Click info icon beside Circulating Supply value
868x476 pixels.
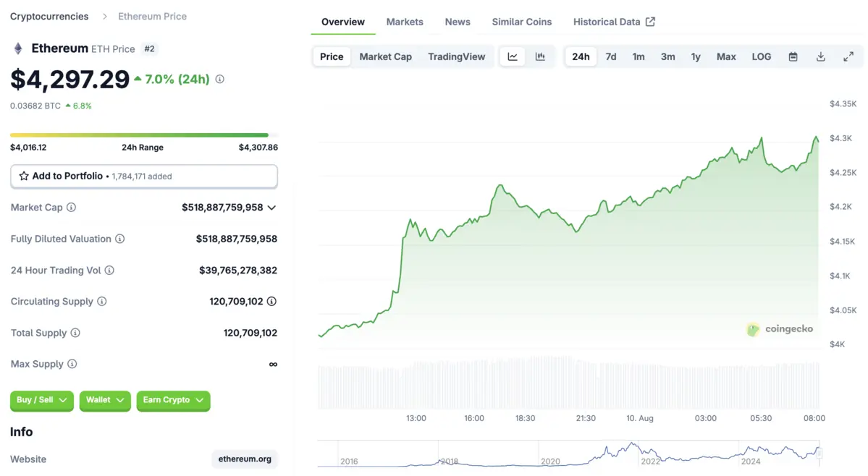click(x=271, y=302)
